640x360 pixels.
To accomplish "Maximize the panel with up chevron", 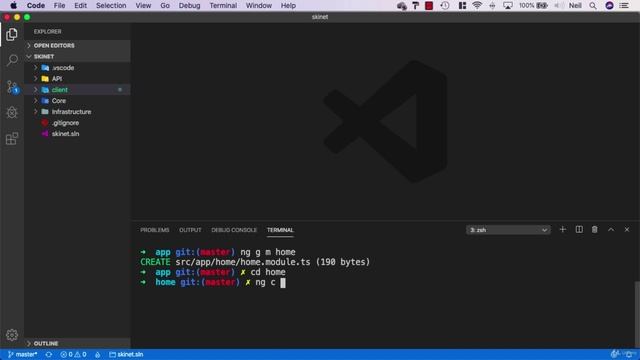I will (611, 229).
